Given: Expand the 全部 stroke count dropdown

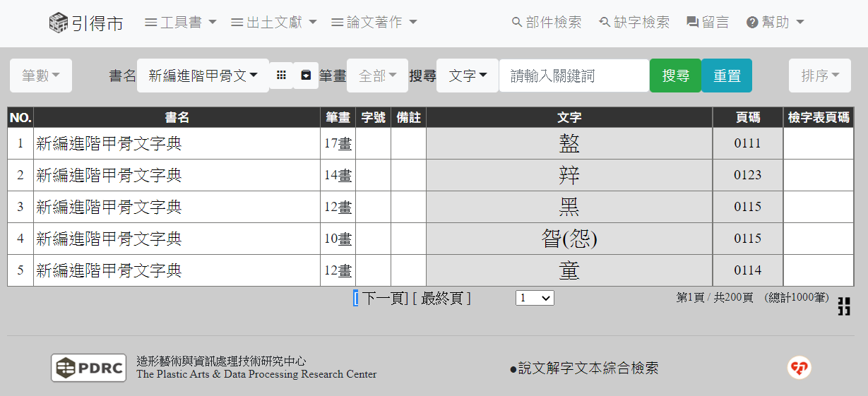Looking at the screenshot, I should 377,76.
